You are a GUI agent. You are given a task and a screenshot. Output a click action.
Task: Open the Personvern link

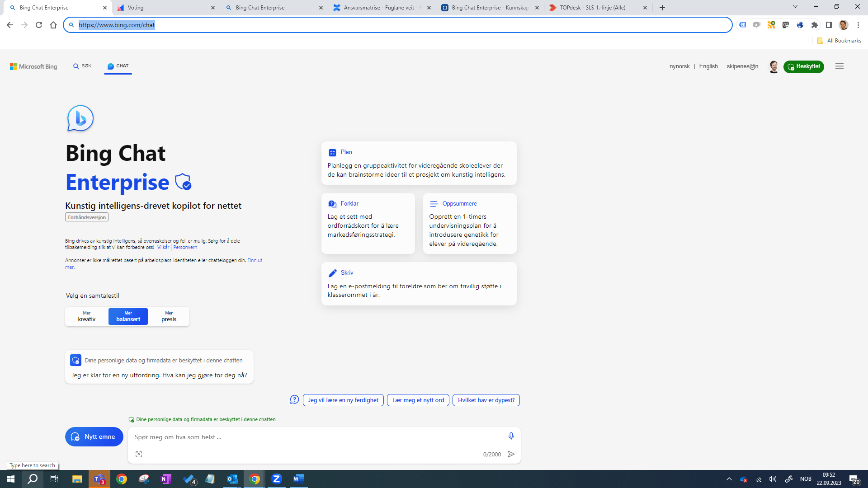[x=185, y=247]
